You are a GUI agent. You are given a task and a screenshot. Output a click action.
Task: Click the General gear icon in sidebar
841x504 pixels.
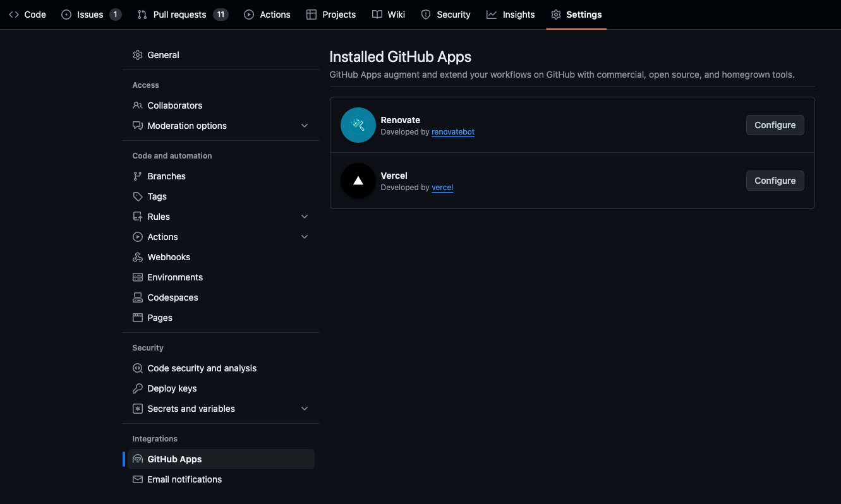[x=138, y=55]
